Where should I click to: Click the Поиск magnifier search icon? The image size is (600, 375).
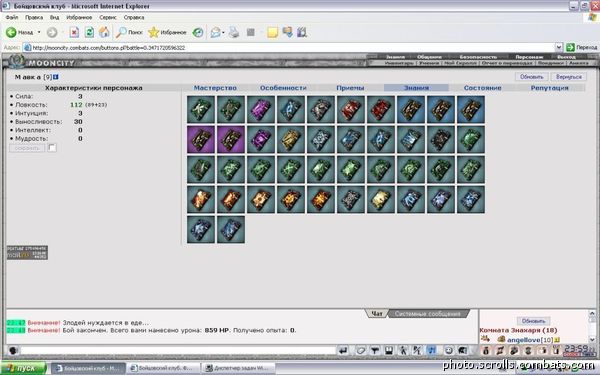[x=121, y=33]
